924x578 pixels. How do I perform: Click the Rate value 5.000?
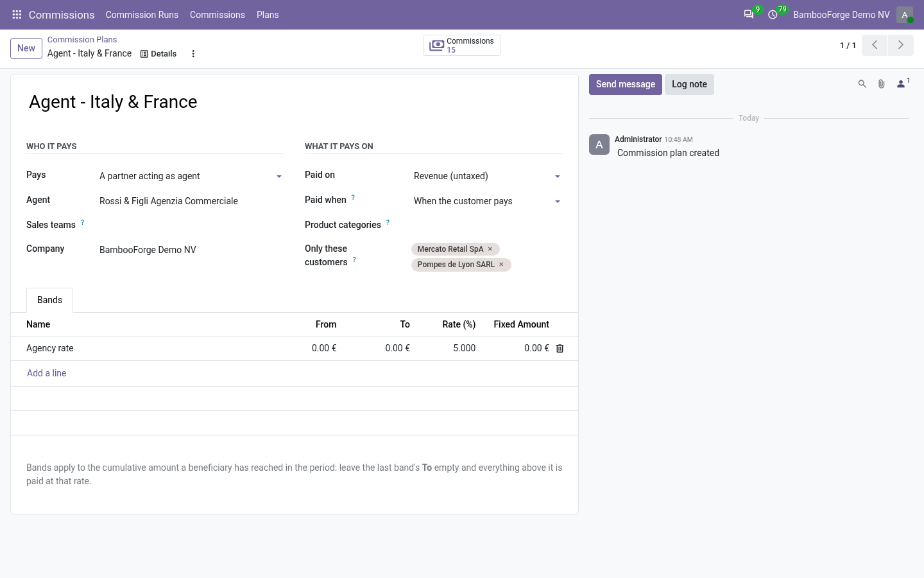click(x=464, y=348)
